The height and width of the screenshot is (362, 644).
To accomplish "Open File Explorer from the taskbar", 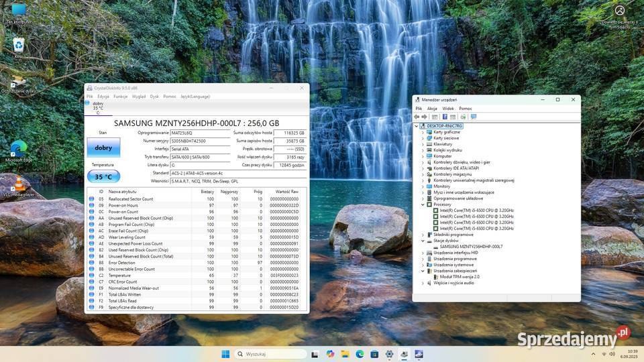I will (345, 354).
